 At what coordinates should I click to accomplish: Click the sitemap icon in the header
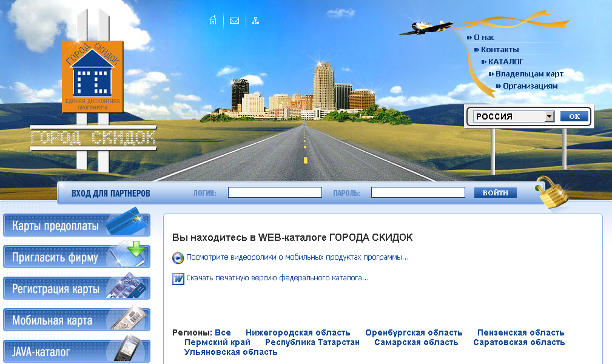(255, 20)
